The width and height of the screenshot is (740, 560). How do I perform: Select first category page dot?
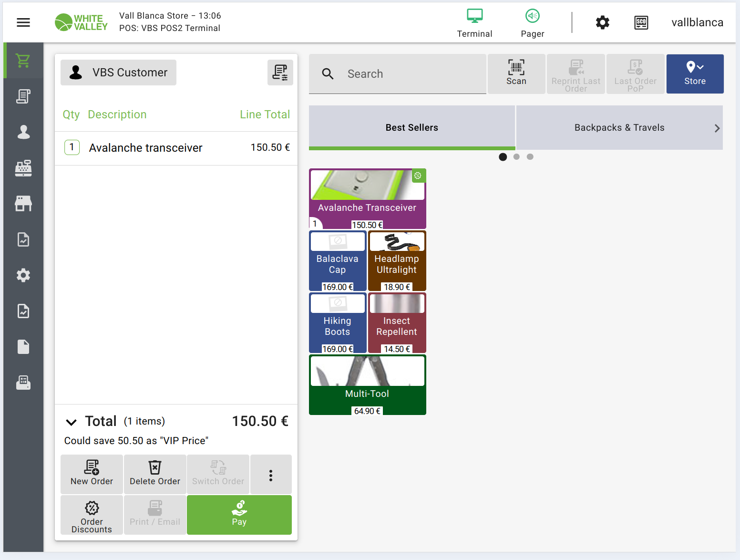tap(503, 157)
